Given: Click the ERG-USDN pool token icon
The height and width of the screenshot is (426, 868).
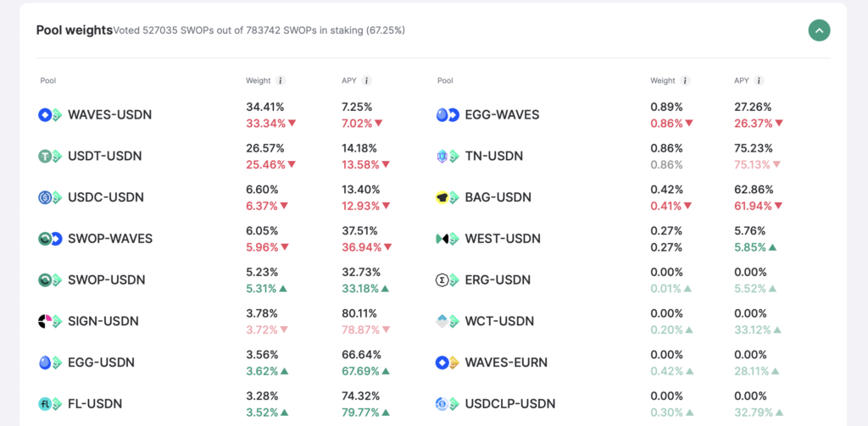Looking at the screenshot, I should [x=448, y=280].
